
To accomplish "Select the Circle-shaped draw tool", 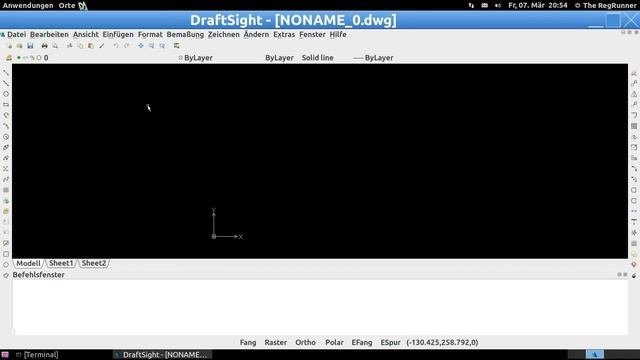I will (6, 94).
